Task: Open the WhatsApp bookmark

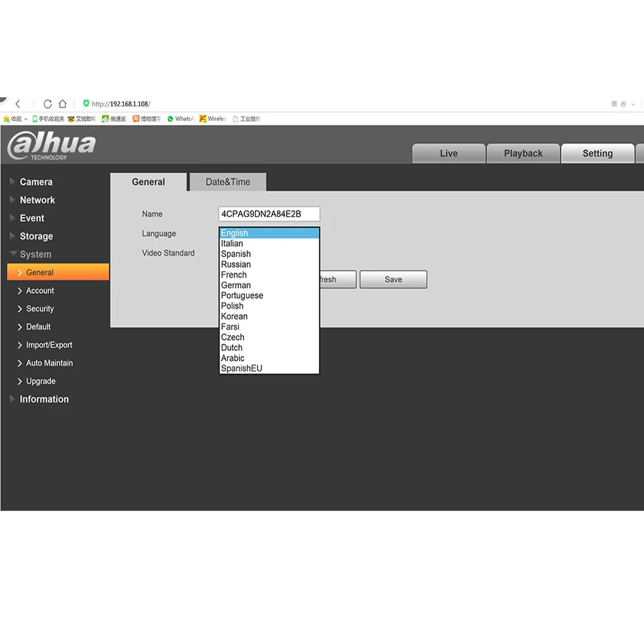Action: coord(180,118)
